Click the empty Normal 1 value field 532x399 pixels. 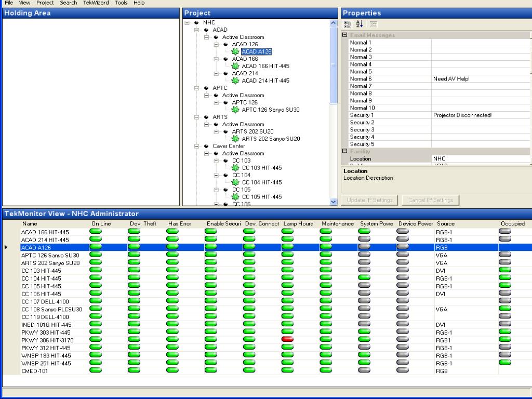click(x=481, y=43)
